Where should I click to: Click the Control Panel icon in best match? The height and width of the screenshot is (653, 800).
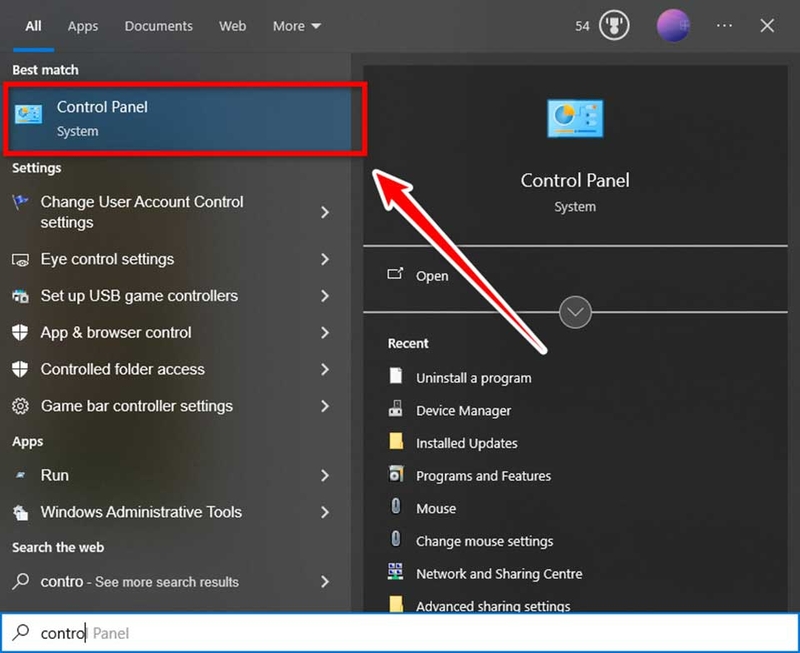pyautogui.click(x=29, y=114)
